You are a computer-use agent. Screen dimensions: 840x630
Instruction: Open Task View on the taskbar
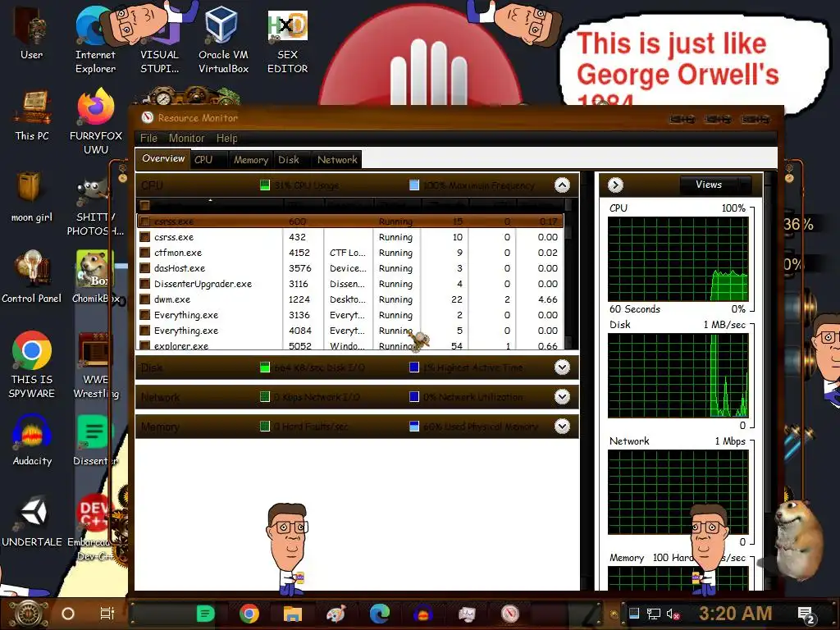[107, 614]
